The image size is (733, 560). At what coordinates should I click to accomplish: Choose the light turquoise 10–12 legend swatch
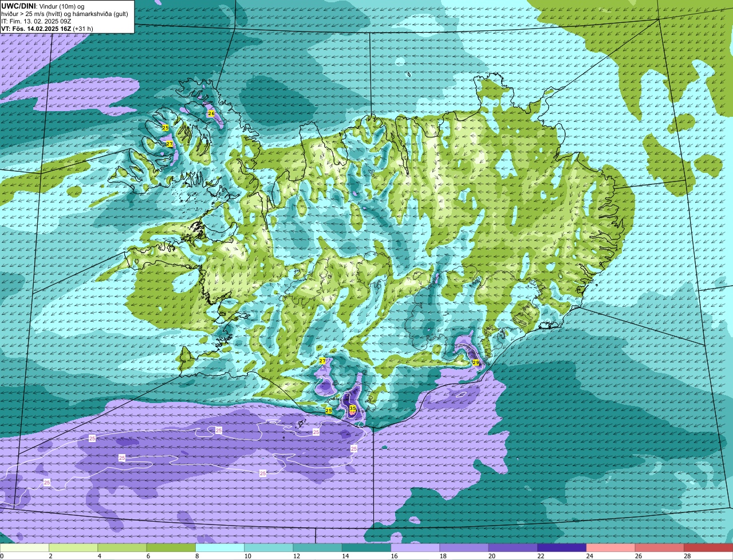click(269, 548)
